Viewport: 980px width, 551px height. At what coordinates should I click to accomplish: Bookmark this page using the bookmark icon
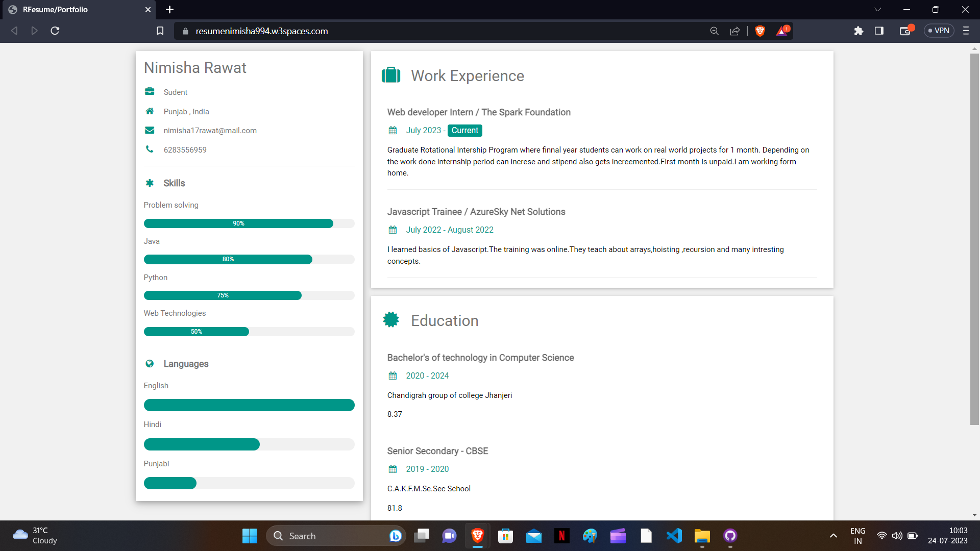(160, 31)
